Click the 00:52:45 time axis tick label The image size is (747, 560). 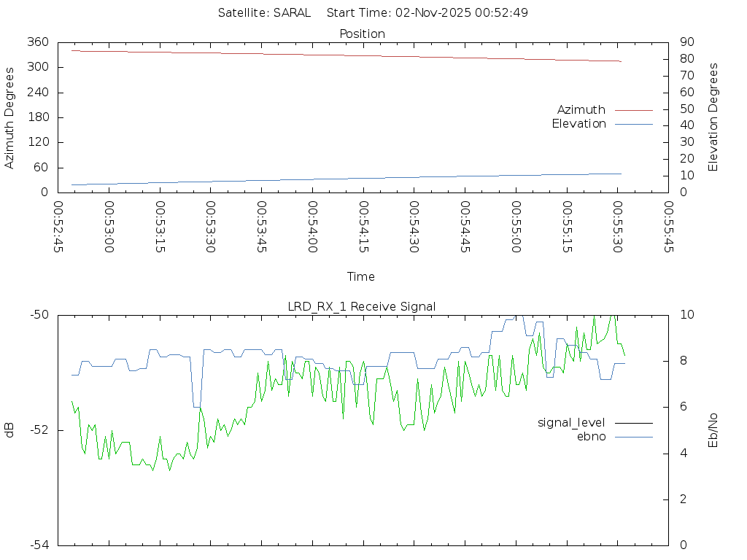tap(58, 227)
